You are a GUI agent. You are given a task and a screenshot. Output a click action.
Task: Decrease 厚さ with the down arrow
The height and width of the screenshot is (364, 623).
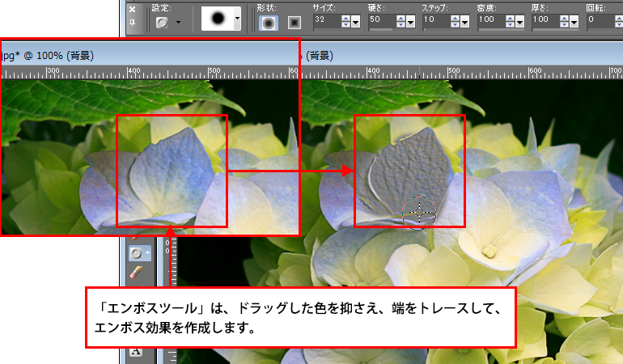coord(564,24)
